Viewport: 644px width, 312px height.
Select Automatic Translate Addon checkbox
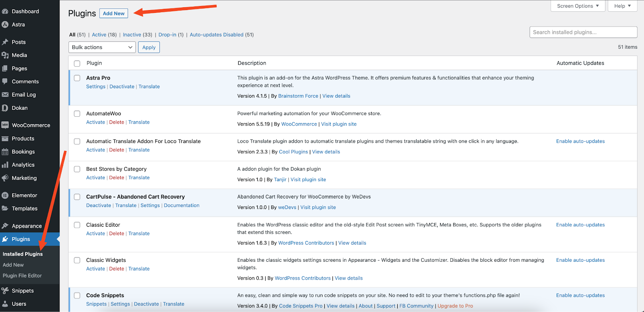[x=77, y=141]
